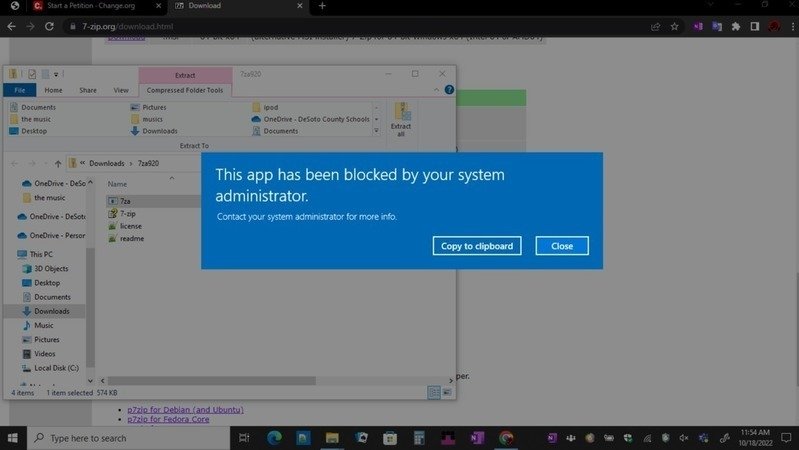Click the horizontal scrollbar in file list
799x450 pixels.
pos(210,381)
